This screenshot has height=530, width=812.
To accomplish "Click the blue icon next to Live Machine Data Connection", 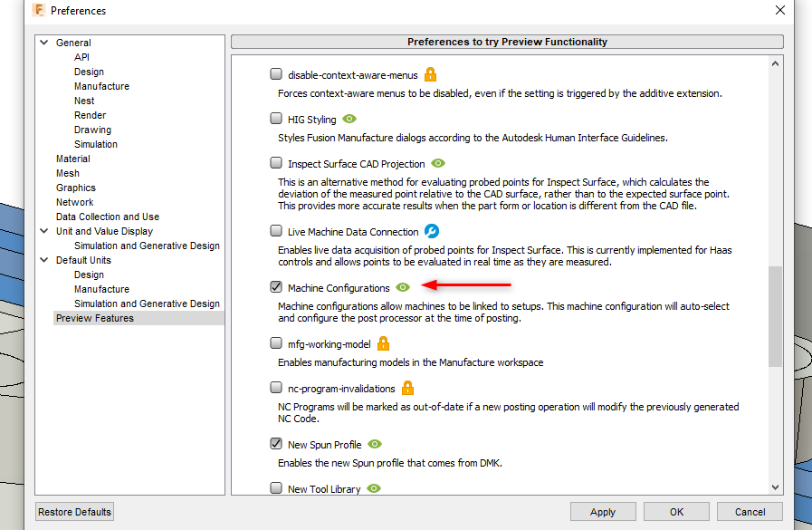I will pyautogui.click(x=432, y=231).
